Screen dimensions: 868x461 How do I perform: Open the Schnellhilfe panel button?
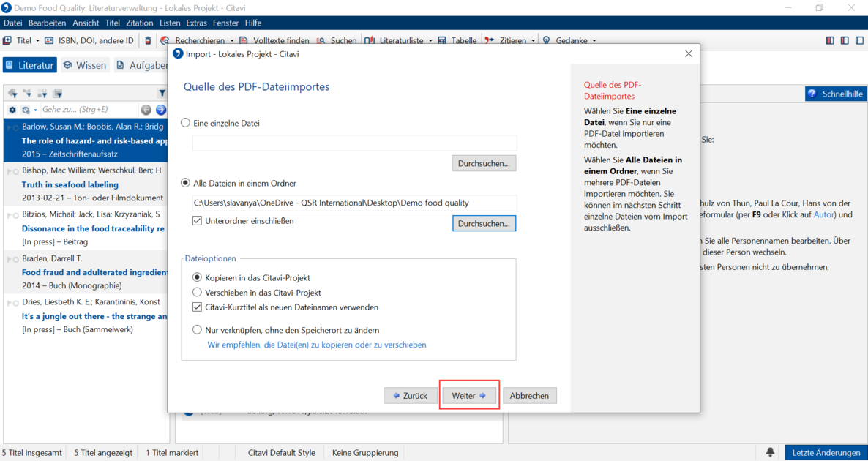pos(835,94)
